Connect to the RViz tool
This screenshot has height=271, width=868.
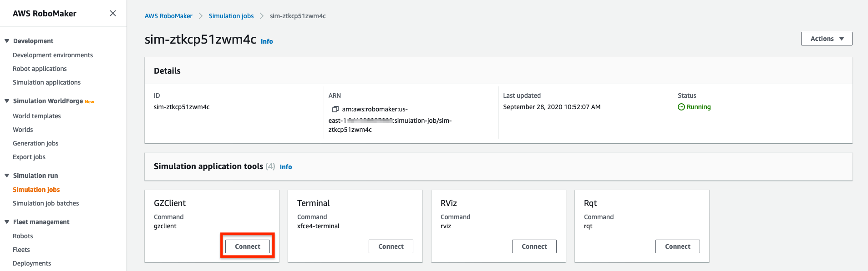pos(534,246)
